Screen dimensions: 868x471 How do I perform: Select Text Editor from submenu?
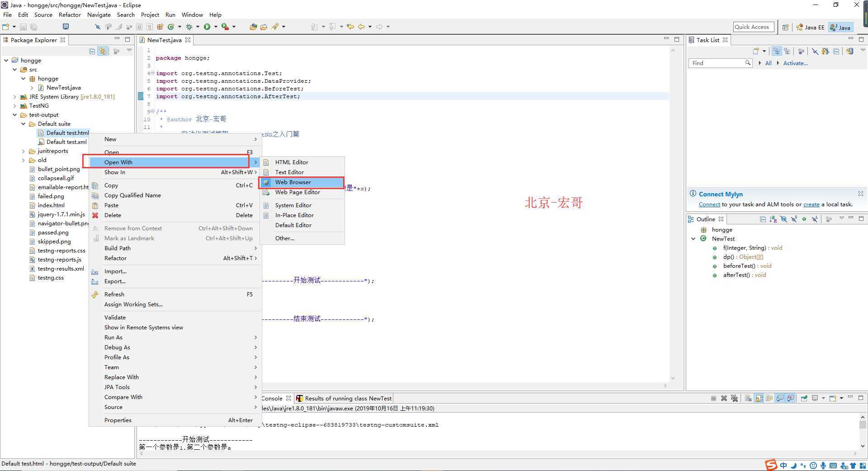[302, 172]
